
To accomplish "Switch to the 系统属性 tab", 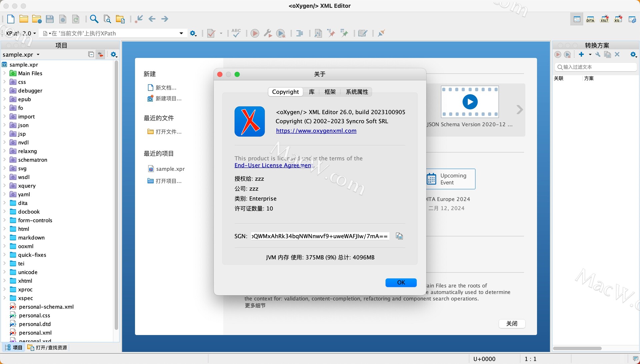I will pyautogui.click(x=357, y=92).
